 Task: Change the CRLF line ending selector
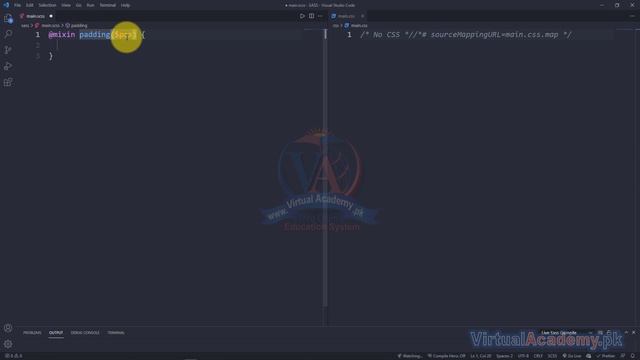(x=538, y=356)
